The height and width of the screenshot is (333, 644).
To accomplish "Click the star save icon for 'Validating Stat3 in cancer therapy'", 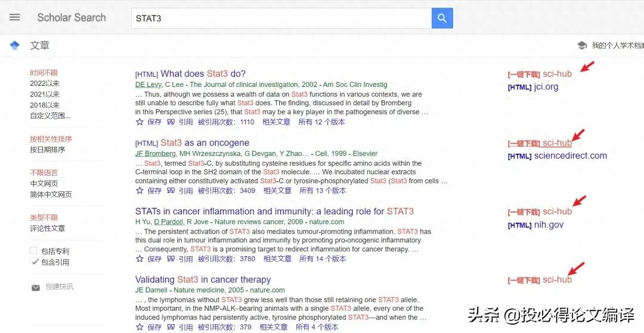I will point(140,327).
